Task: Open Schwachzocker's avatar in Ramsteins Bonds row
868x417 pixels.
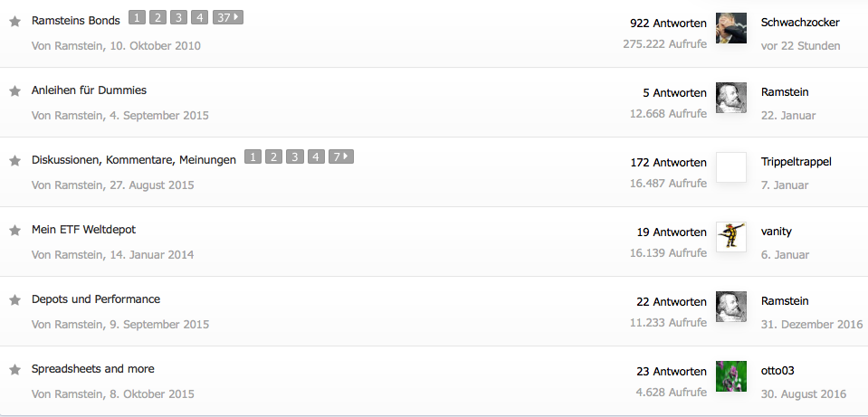Action: tap(730, 28)
